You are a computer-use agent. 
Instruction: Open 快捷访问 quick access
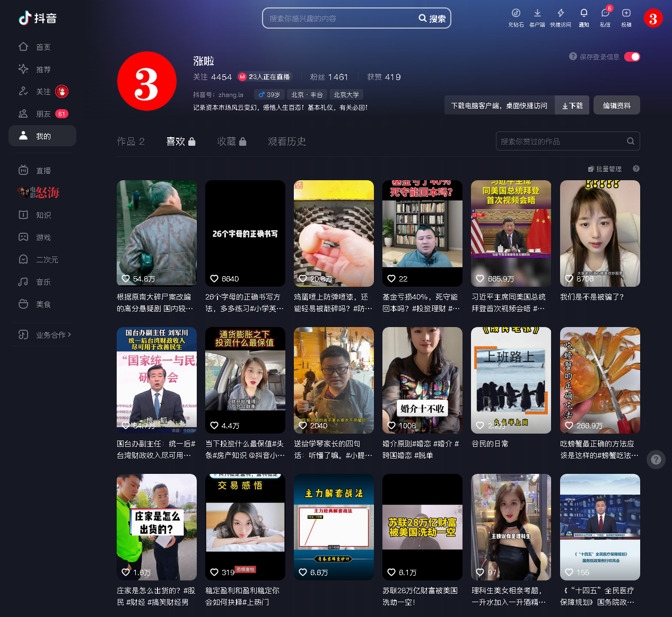tap(560, 17)
